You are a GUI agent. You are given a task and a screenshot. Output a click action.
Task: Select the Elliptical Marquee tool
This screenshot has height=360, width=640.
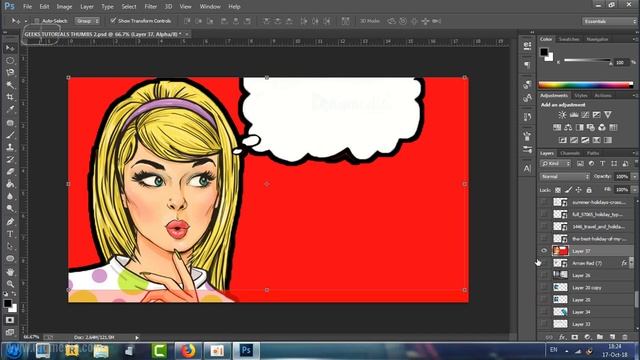10,60
